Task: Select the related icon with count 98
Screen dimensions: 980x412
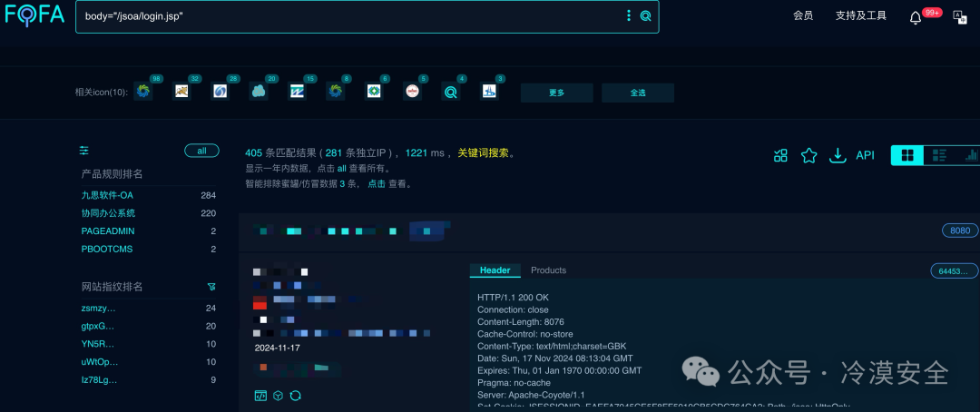Action: click(x=143, y=92)
